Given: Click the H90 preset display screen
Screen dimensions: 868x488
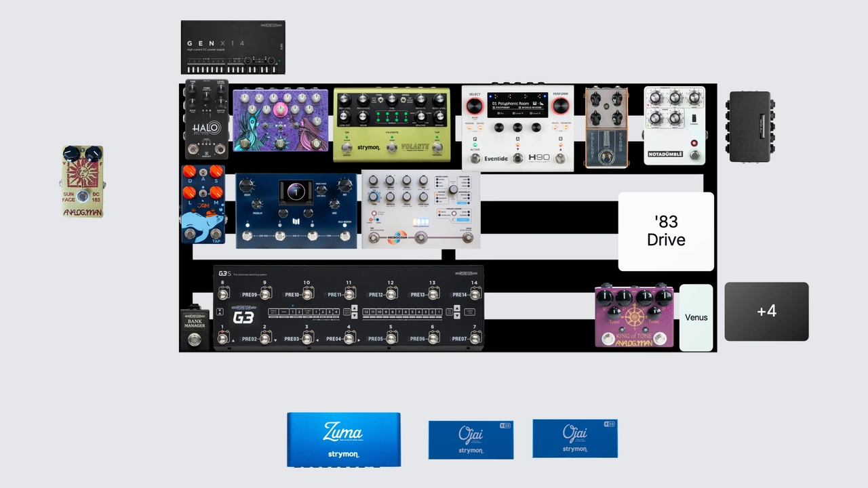Looking at the screenshot, I should (x=517, y=104).
